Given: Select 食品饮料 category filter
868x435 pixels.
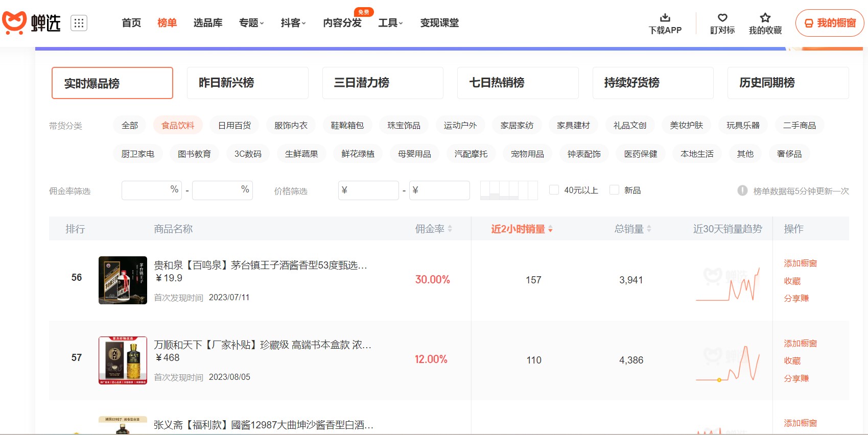Looking at the screenshot, I should click(178, 125).
